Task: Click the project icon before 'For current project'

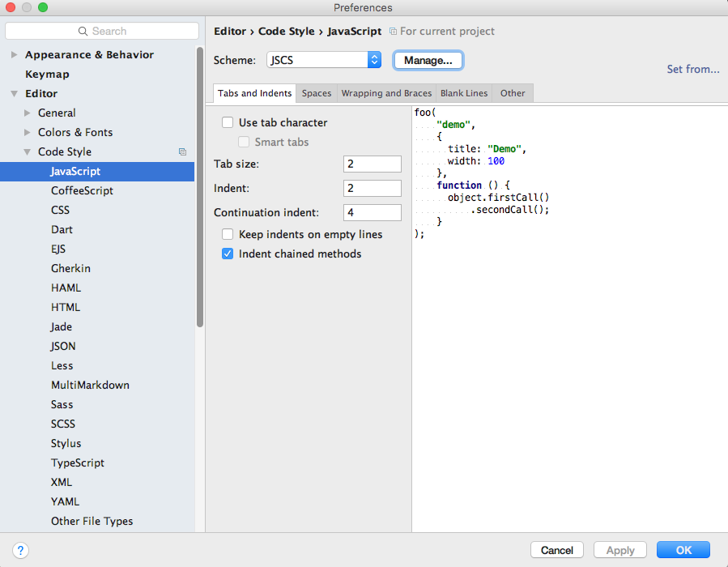Action: tap(393, 32)
